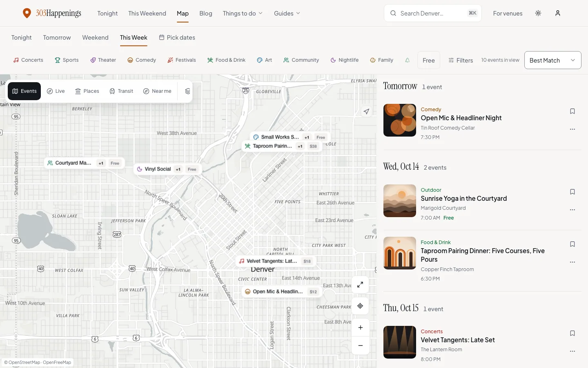Open the Best Match sort dropdown

tap(552, 60)
